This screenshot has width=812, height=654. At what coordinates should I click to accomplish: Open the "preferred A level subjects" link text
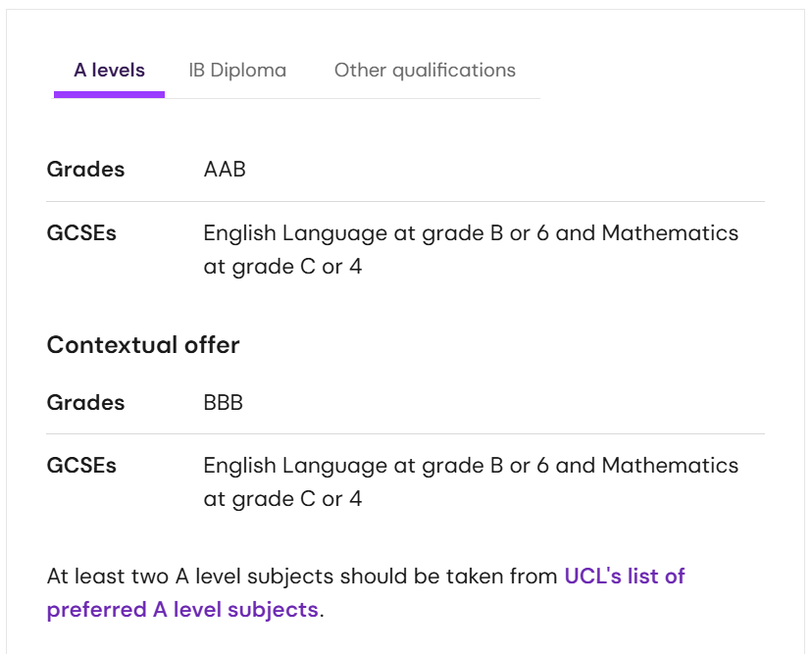point(182,610)
